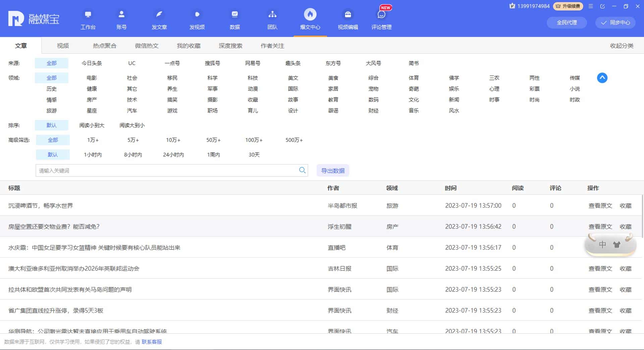Viewport: 644px width, 350px height.
Task: Open the 数据 data chart icon
Action: [234, 15]
